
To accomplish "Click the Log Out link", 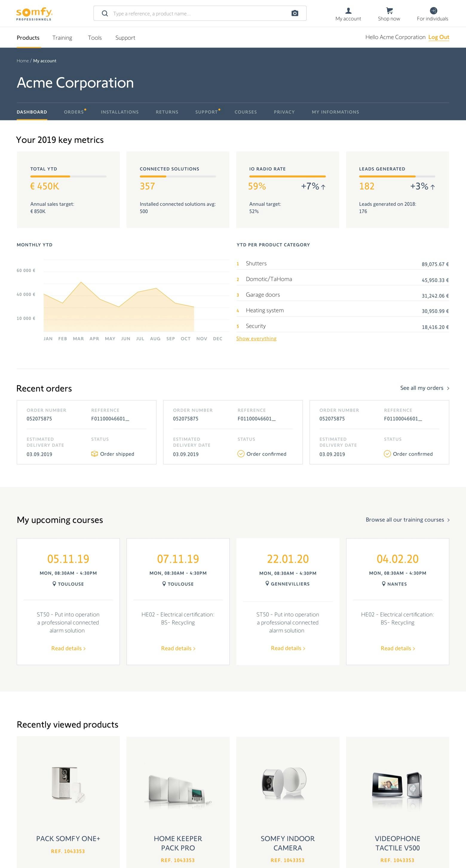I will 439,37.
